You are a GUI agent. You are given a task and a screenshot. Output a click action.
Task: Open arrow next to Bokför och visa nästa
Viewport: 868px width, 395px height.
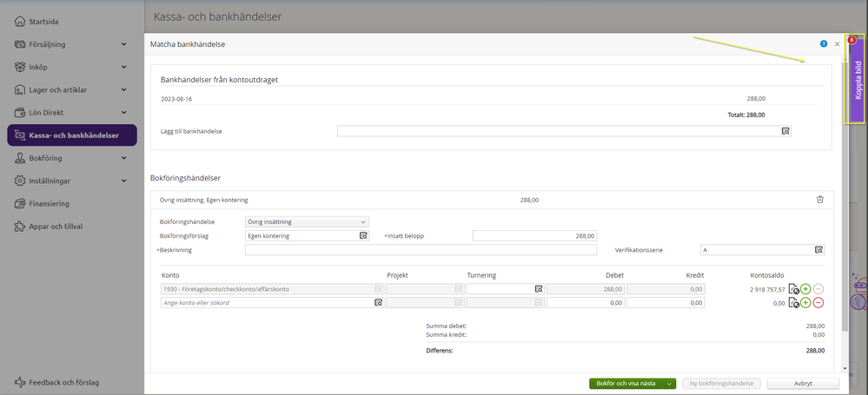click(669, 383)
